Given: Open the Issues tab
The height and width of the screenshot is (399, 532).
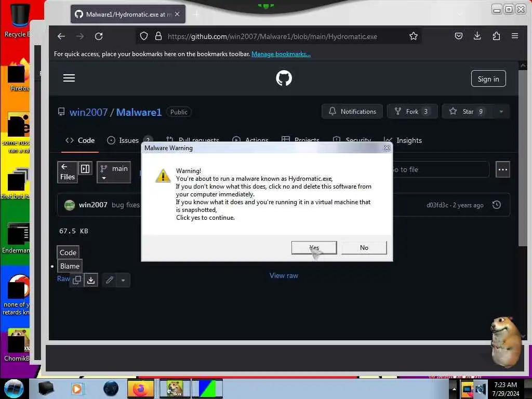Looking at the screenshot, I should (x=129, y=140).
